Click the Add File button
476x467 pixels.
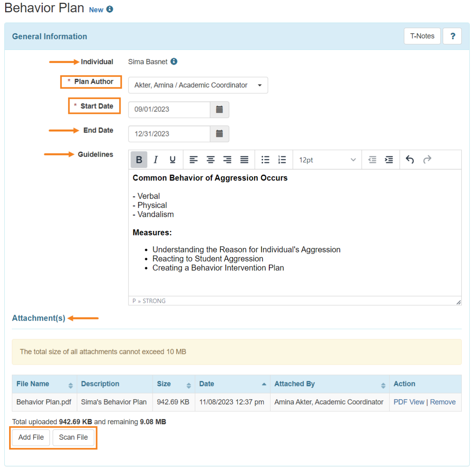tap(31, 437)
